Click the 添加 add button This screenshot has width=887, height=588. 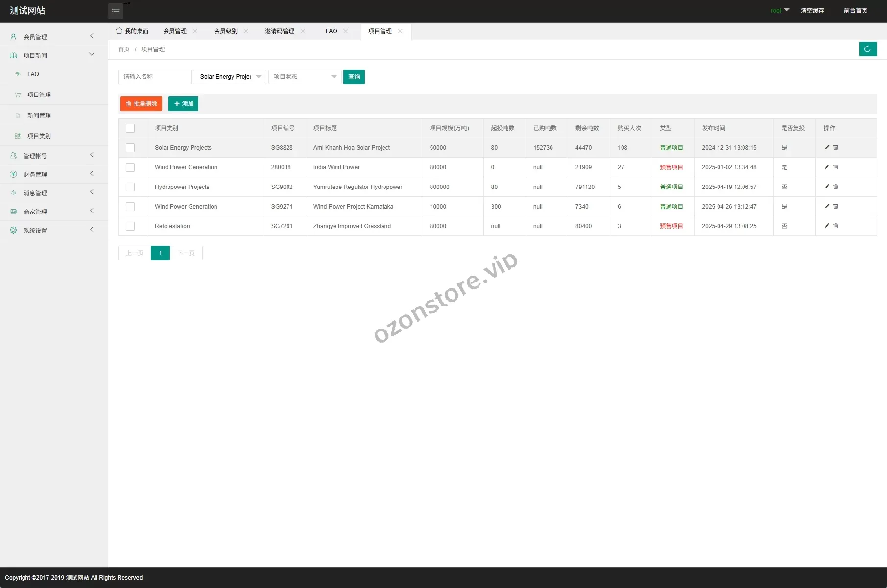[183, 104]
